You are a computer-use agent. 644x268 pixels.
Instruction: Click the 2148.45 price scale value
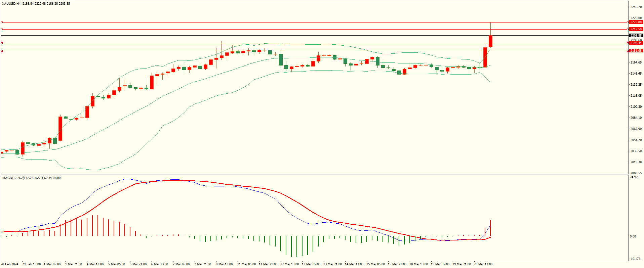pos(636,74)
